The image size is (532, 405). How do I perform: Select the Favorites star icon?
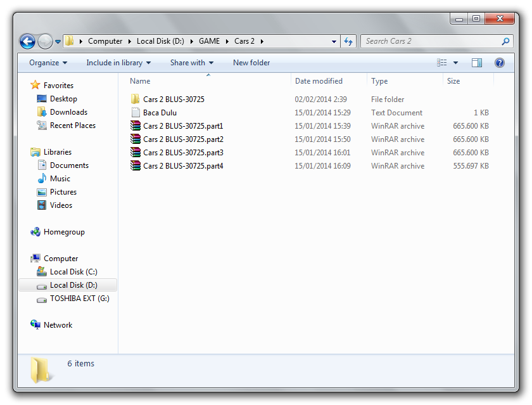35,85
